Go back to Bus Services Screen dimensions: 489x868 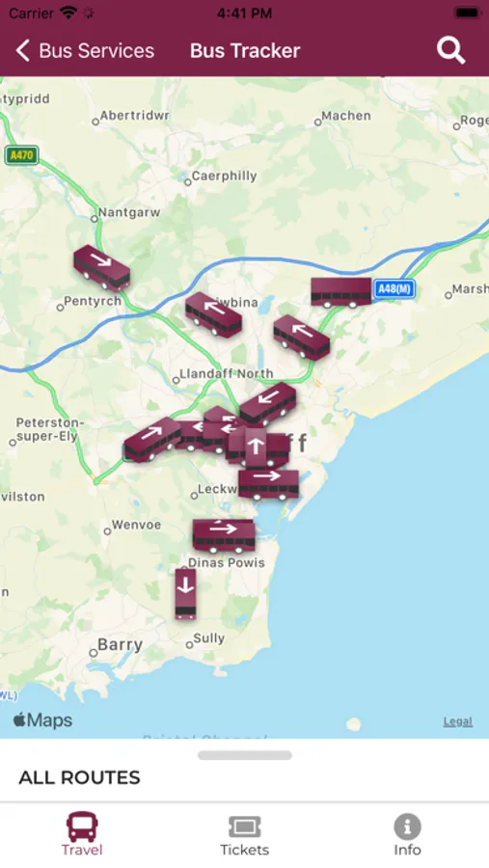click(85, 51)
